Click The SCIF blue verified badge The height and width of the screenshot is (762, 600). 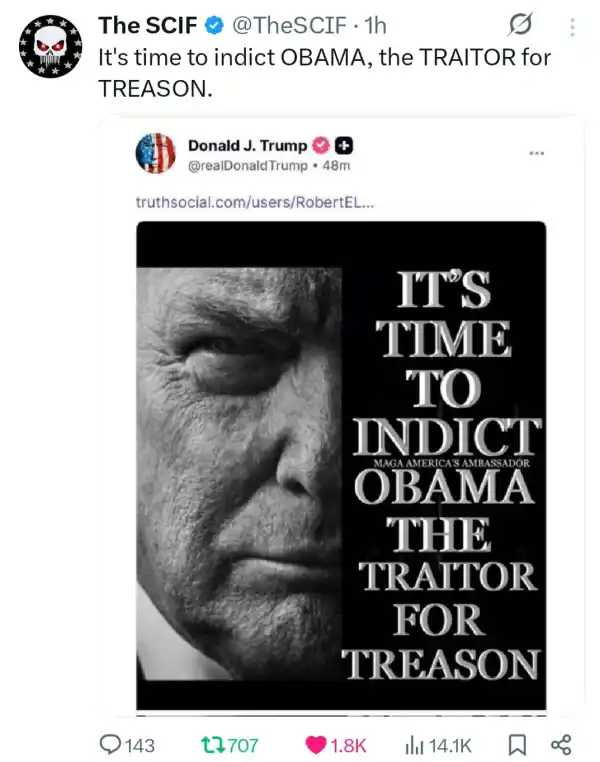(214, 25)
